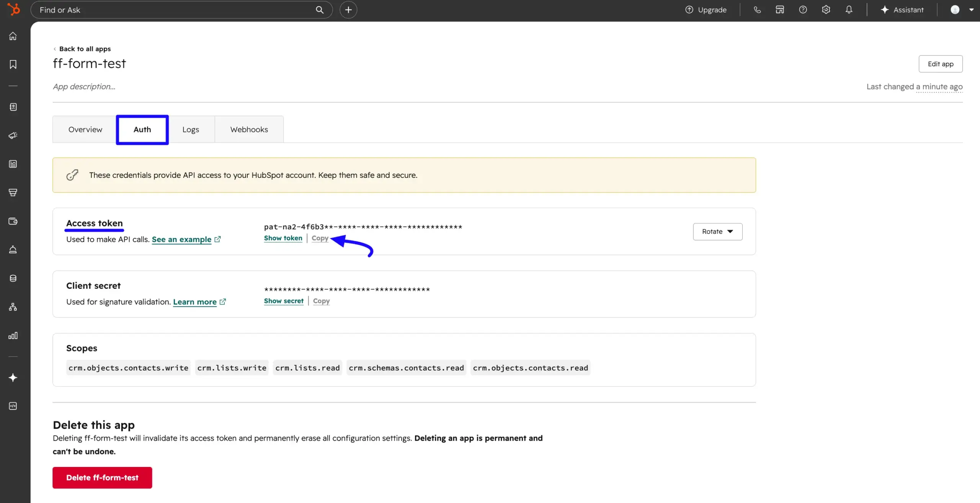Click the Last changed a minute ago text
Image resolution: width=980 pixels, height=503 pixels.
click(914, 86)
